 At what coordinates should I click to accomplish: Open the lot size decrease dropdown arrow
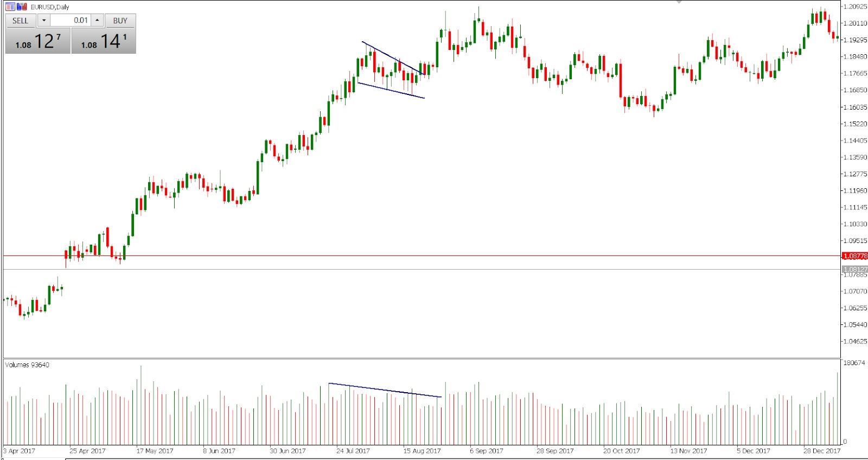[x=43, y=20]
